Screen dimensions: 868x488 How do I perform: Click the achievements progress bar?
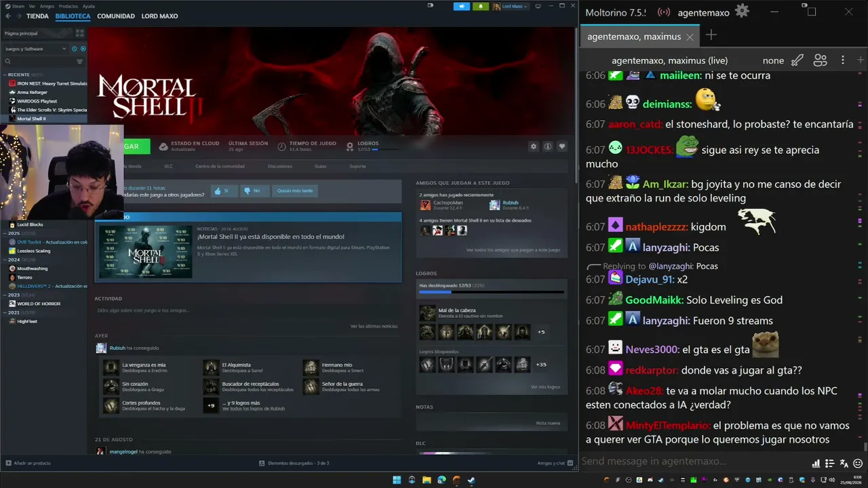[492, 293]
